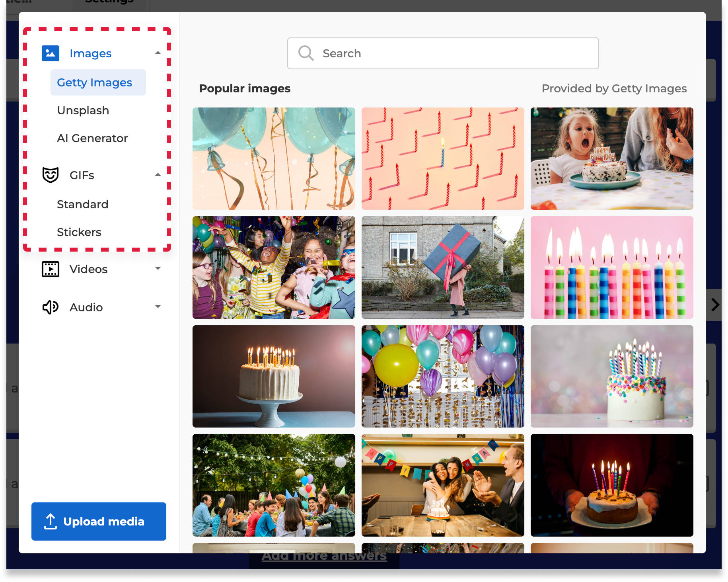Image resolution: width=728 pixels, height=582 pixels.
Task: Open the AI Generator option
Action: click(92, 138)
